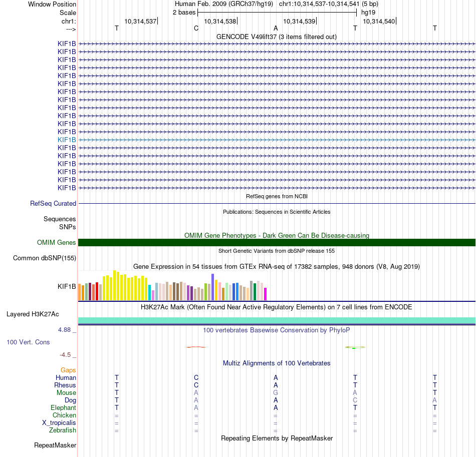Click the GTEx Gene Expression track title
Viewport: 476px width, 457px height.
277,267
